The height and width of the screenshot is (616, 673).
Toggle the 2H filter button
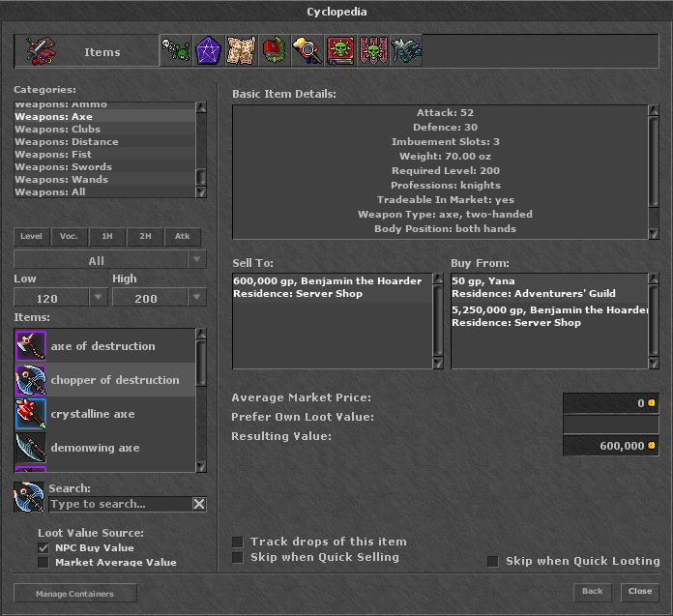tap(145, 236)
